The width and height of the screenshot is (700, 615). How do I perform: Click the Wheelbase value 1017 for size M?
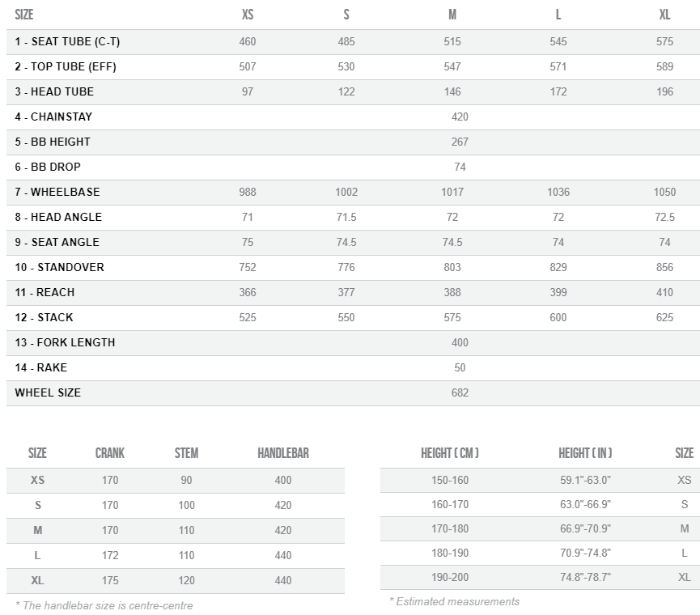point(452,192)
